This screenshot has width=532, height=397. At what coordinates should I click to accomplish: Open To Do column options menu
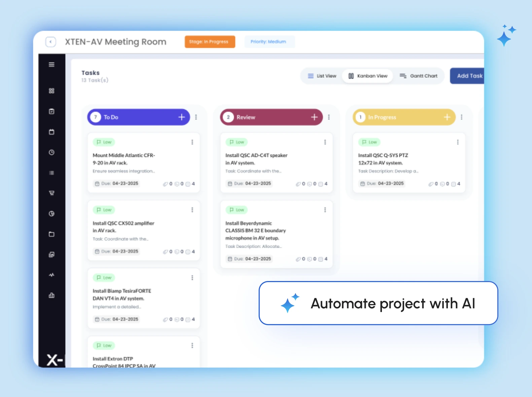[x=196, y=117]
